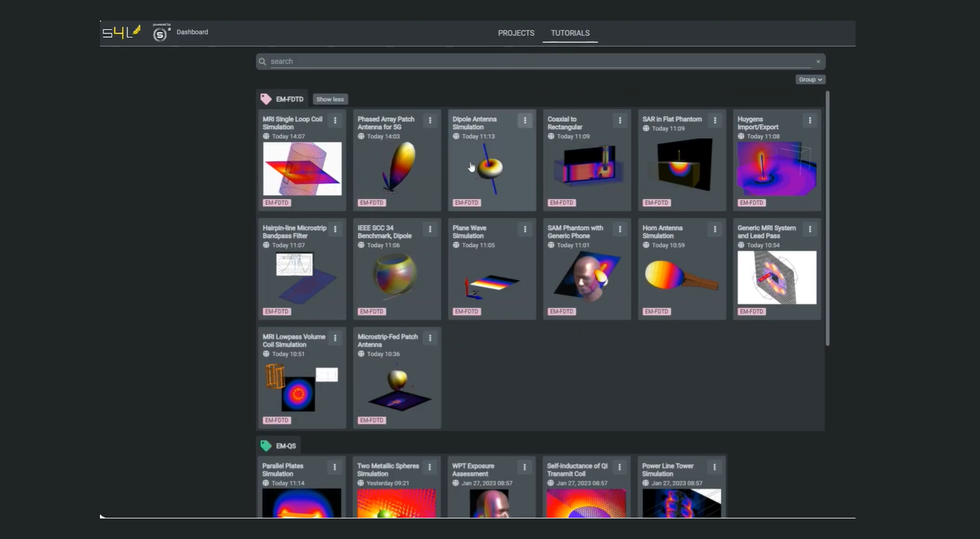Viewport: 980px width, 539px height.
Task: Open options menu for Hairpin-line Microstrip Bandpass Filter
Action: 335,229
